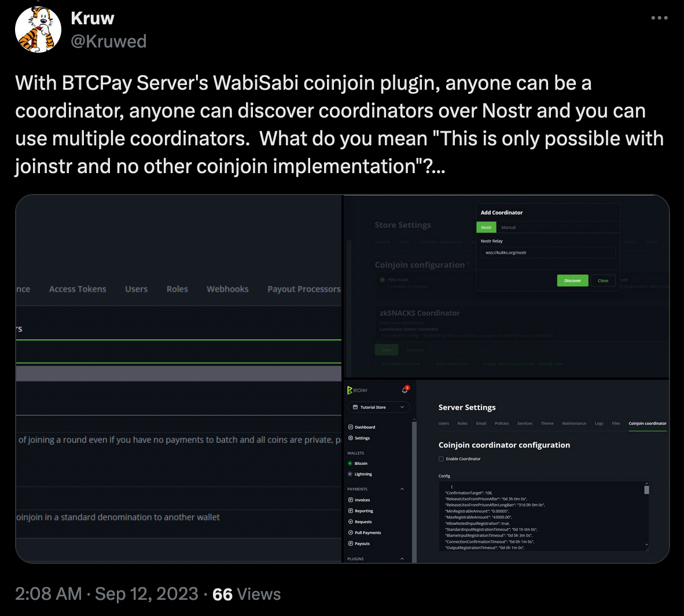Open Invoices via its sidebar icon
Viewport: 684px width, 616px height.
pos(350,500)
